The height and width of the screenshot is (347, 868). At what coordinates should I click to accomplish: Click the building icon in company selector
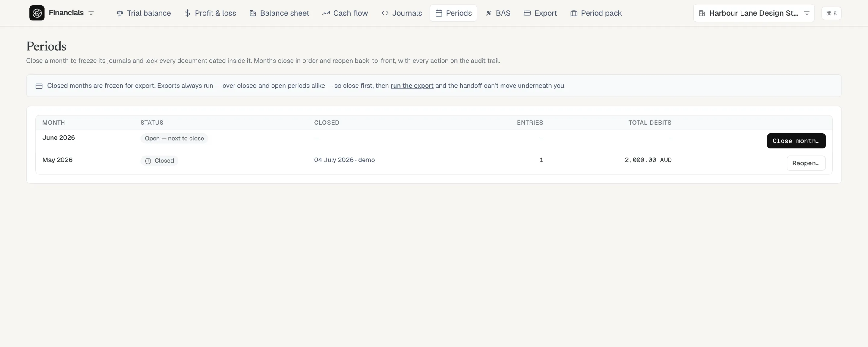pos(702,13)
